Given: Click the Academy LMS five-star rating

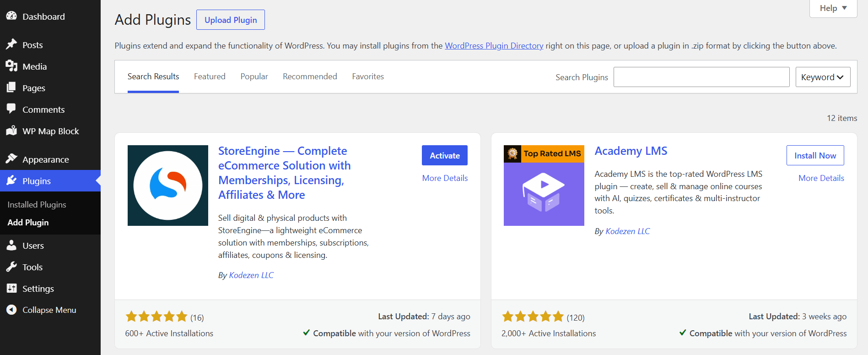Looking at the screenshot, I should [533, 317].
